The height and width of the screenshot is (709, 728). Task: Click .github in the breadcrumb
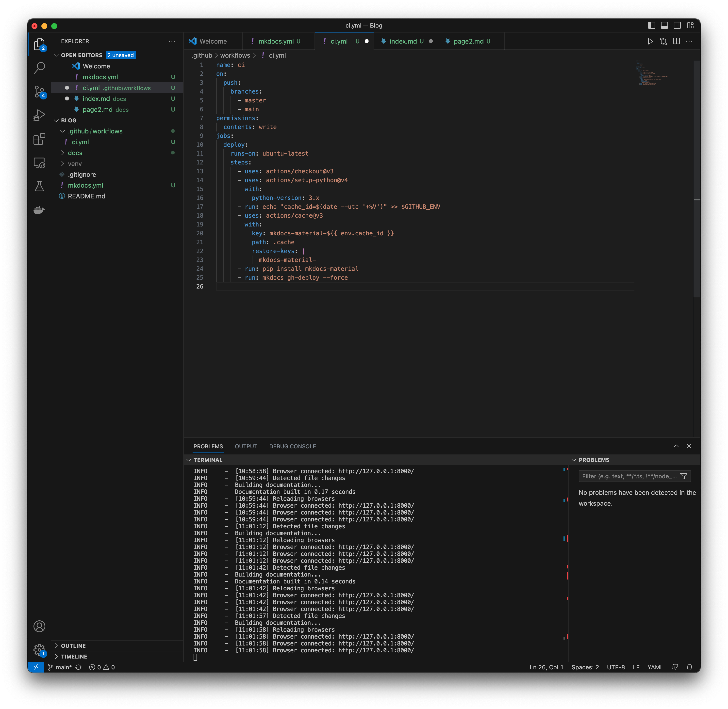click(x=202, y=55)
